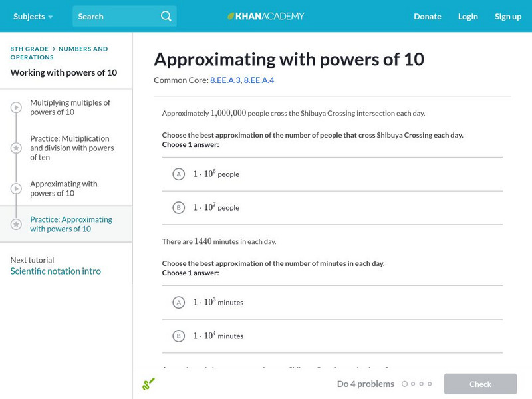Expand the Subjects dropdown menu
Screen dimensions: 532x399
point(33,16)
